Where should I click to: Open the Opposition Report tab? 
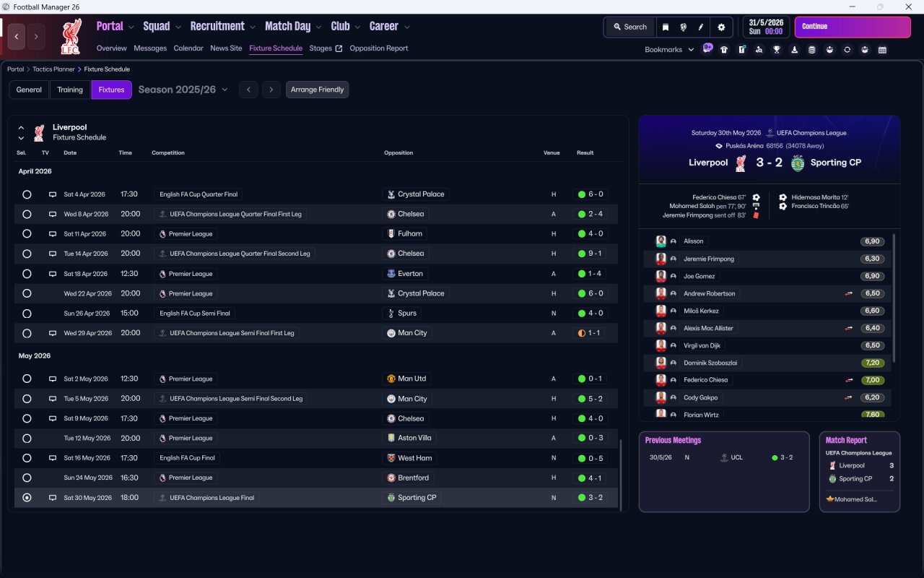379,48
